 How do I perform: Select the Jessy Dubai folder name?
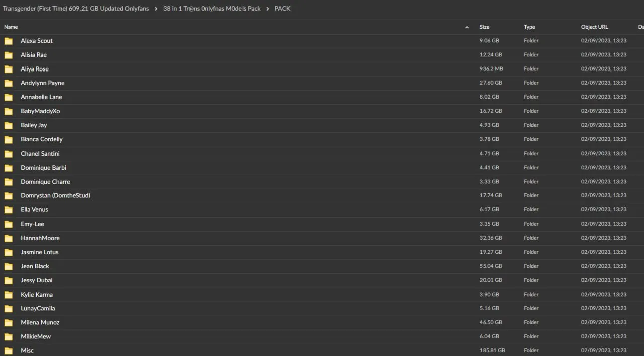[x=37, y=280]
